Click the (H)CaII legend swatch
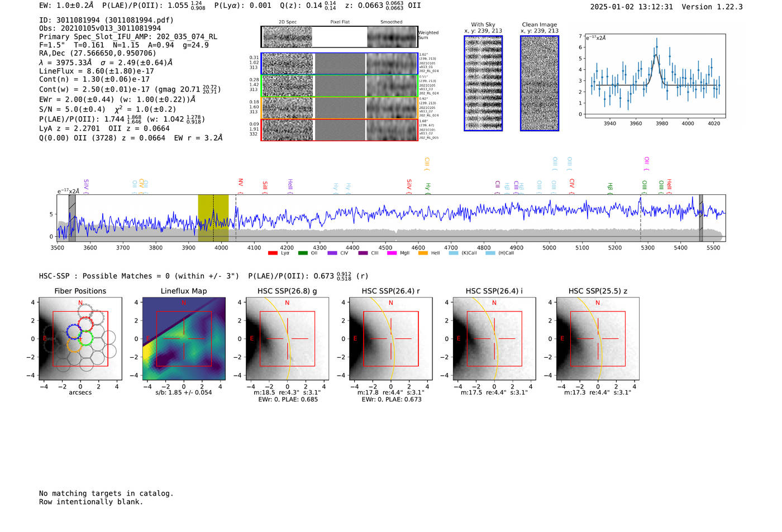Screen dimensions: 782x532 coord(490,253)
